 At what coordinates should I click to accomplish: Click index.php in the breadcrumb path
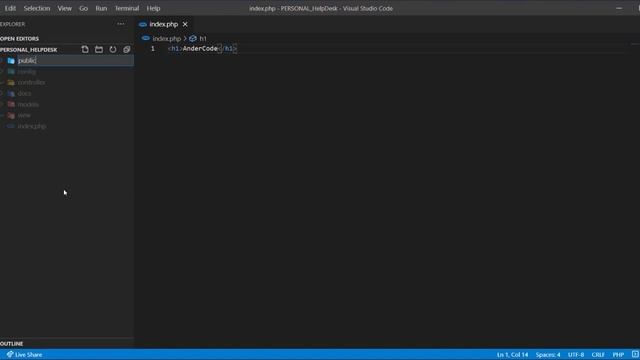pyautogui.click(x=167, y=38)
